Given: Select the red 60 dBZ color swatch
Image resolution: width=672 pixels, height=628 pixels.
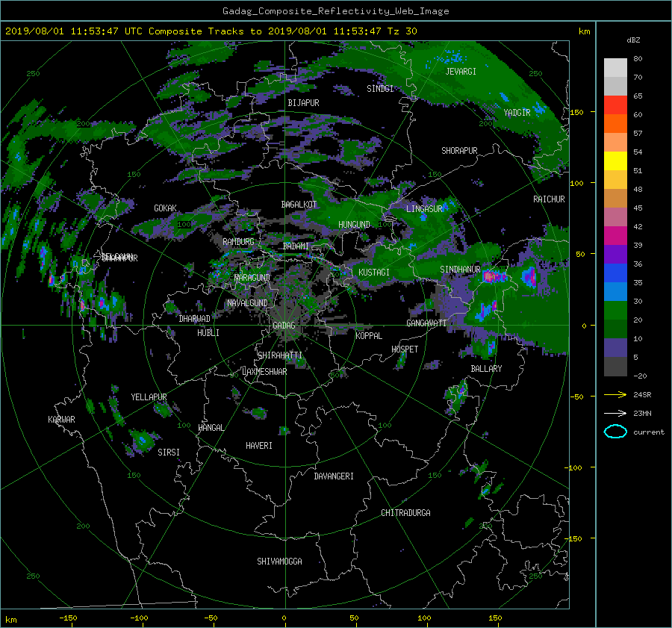Looking at the screenshot, I should [615, 105].
